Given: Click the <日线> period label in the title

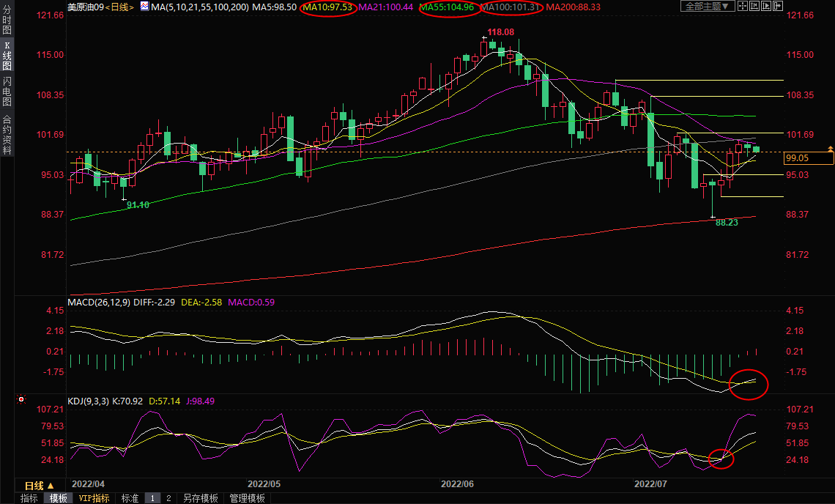Looking at the screenshot, I should tap(119, 7).
